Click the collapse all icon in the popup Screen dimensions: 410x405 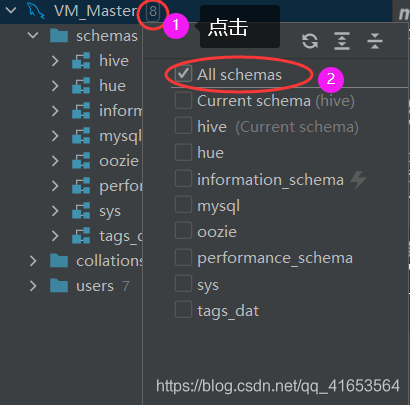pos(375,41)
